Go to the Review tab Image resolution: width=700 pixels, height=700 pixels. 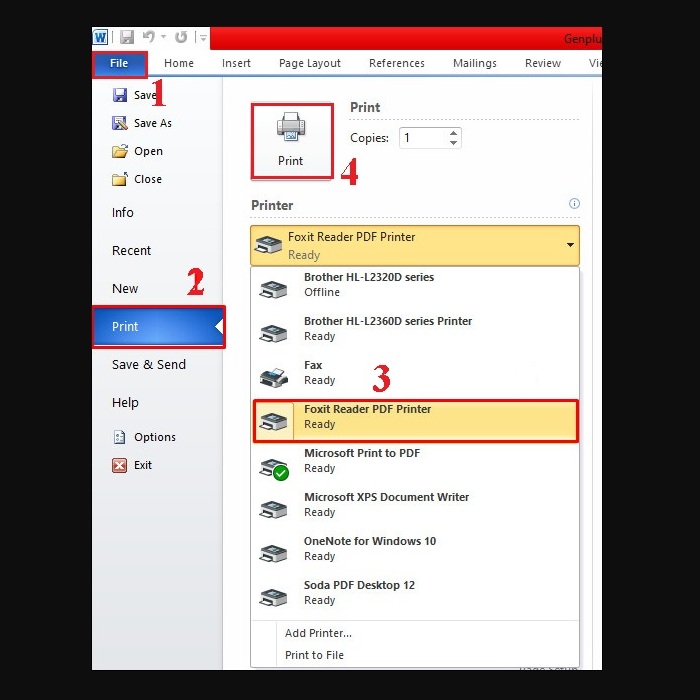[542, 63]
